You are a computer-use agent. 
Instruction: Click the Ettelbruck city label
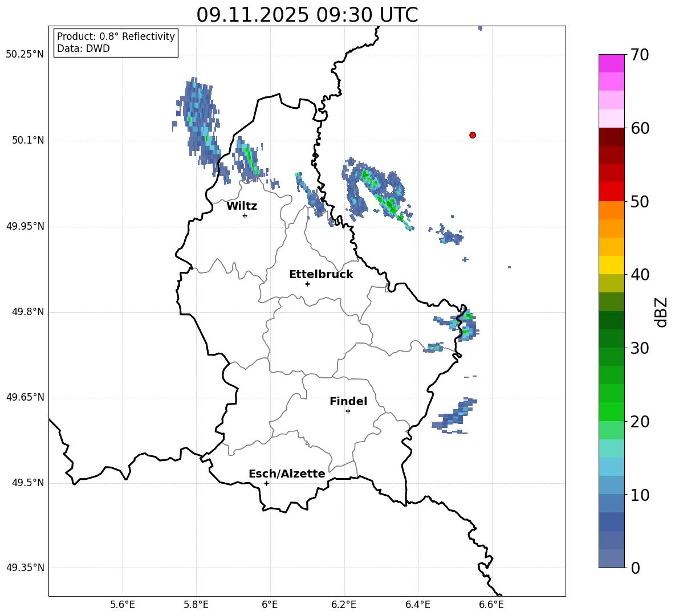pos(321,275)
